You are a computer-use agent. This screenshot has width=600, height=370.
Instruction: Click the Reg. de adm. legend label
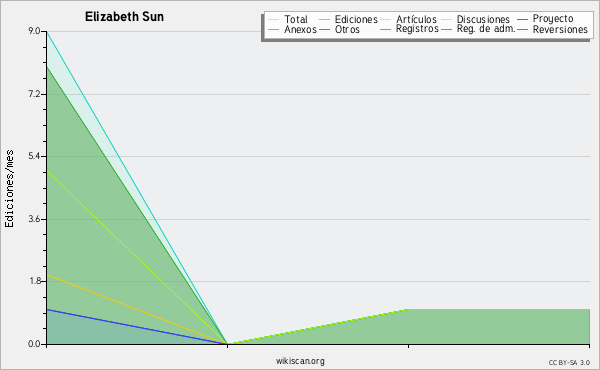click(x=486, y=29)
